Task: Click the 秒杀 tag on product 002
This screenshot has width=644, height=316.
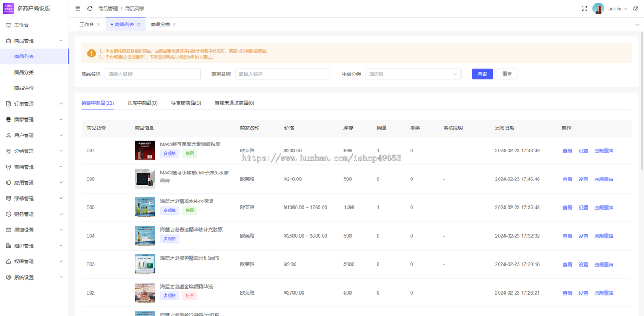Action: point(189,296)
